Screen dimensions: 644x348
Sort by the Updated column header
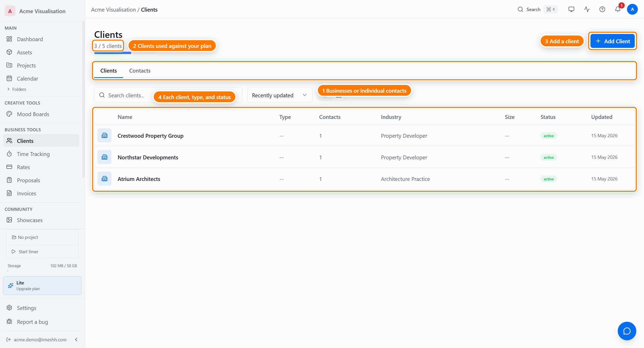[x=602, y=117]
